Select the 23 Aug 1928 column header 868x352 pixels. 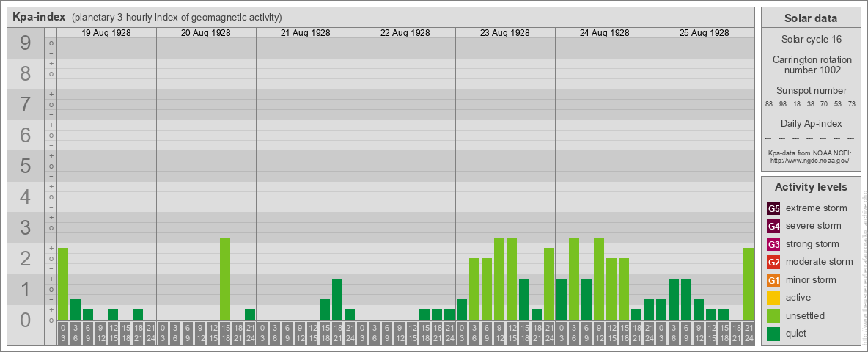tap(505, 33)
